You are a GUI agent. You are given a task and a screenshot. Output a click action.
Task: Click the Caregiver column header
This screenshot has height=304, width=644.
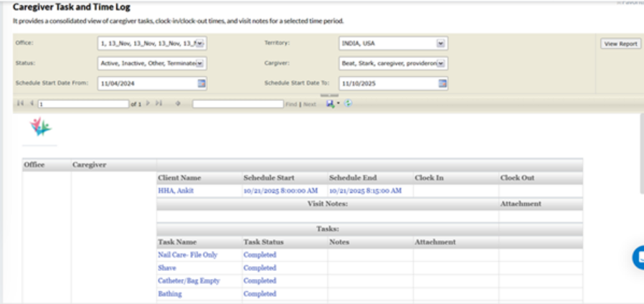click(90, 165)
